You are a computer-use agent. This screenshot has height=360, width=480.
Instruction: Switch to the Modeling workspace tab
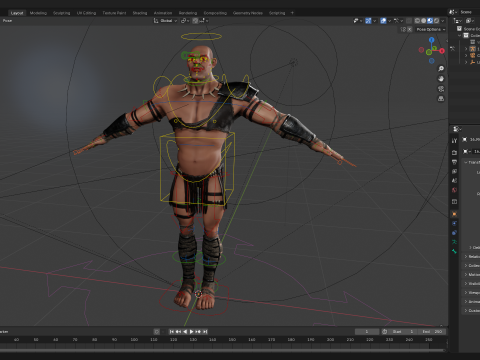point(38,13)
